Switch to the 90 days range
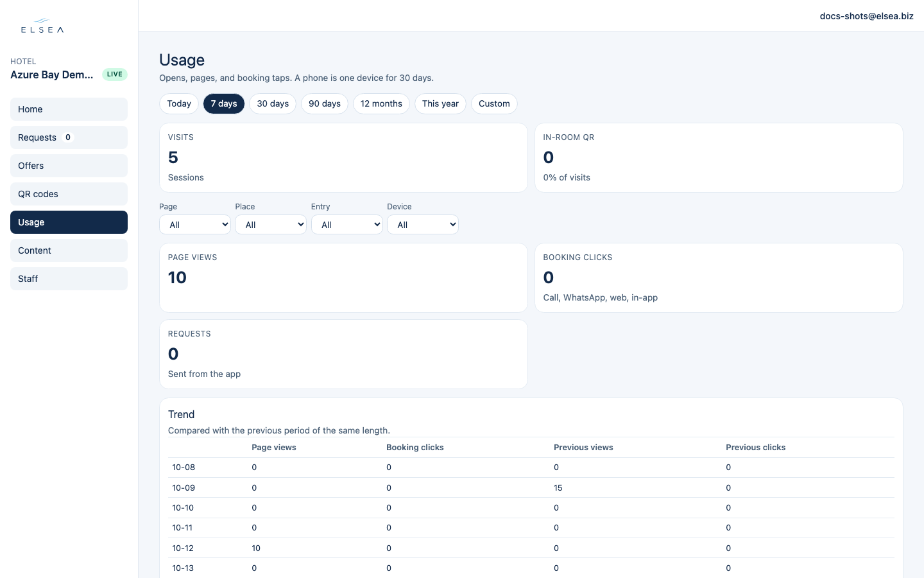 (x=325, y=103)
